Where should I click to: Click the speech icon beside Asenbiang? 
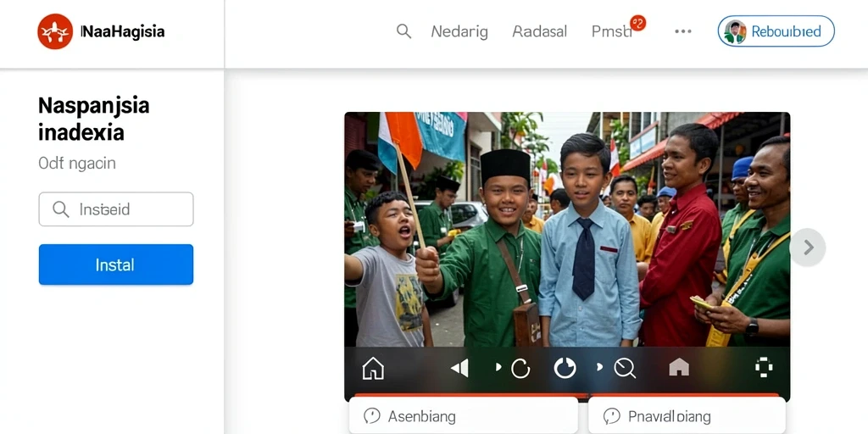371,415
